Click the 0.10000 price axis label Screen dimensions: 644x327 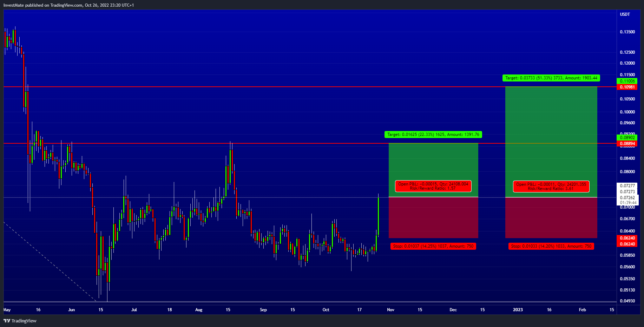tap(627, 112)
